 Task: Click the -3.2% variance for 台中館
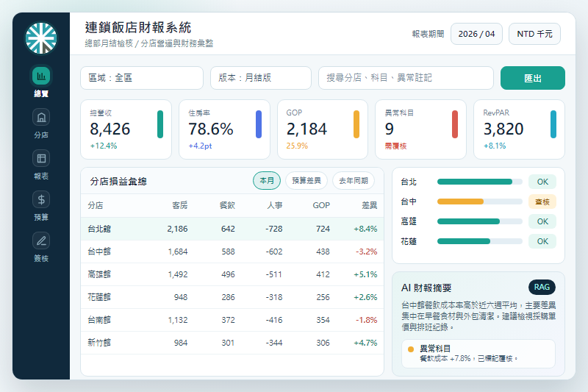click(x=366, y=252)
